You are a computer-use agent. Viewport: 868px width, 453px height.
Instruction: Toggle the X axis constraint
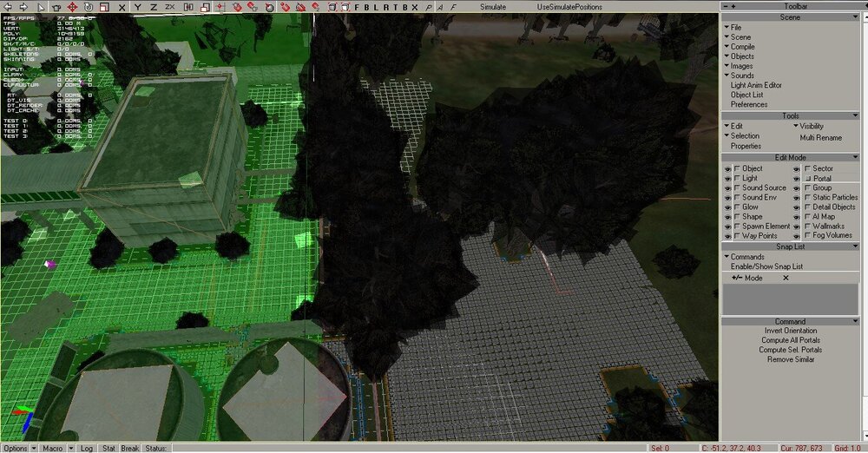click(122, 7)
